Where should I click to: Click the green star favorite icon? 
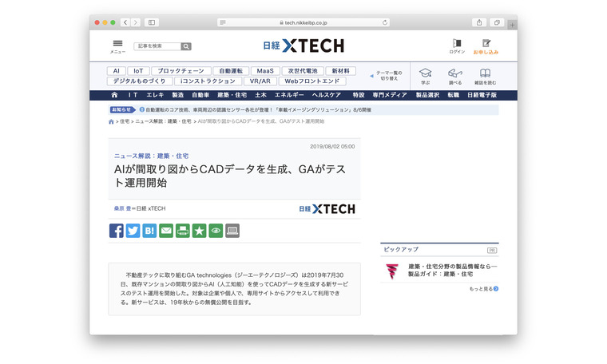[199, 231]
